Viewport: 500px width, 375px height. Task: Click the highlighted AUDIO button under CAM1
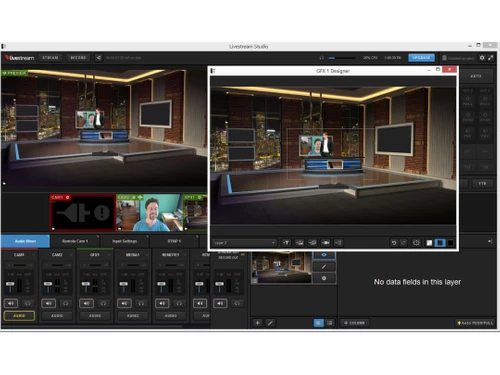coord(19,316)
